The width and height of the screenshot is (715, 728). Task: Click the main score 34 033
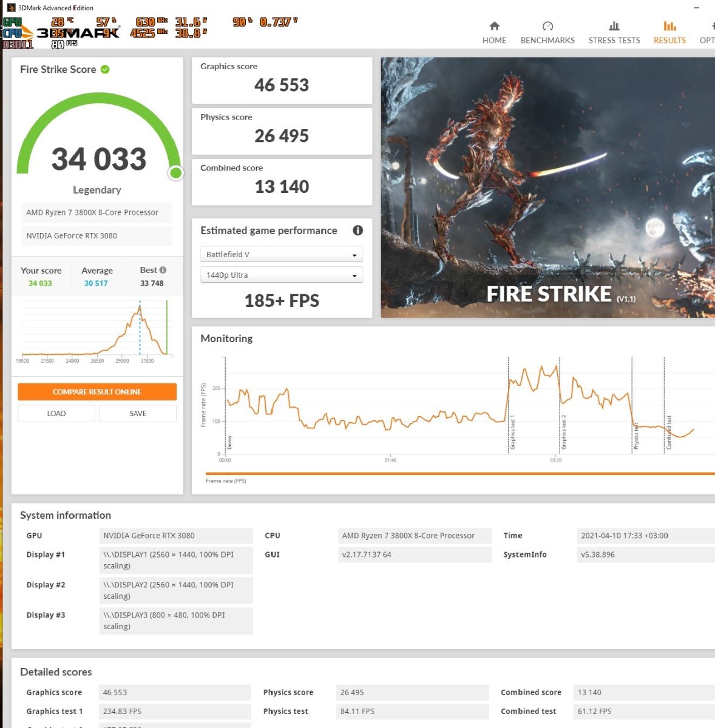pyautogui.click(x=99, y=160)
